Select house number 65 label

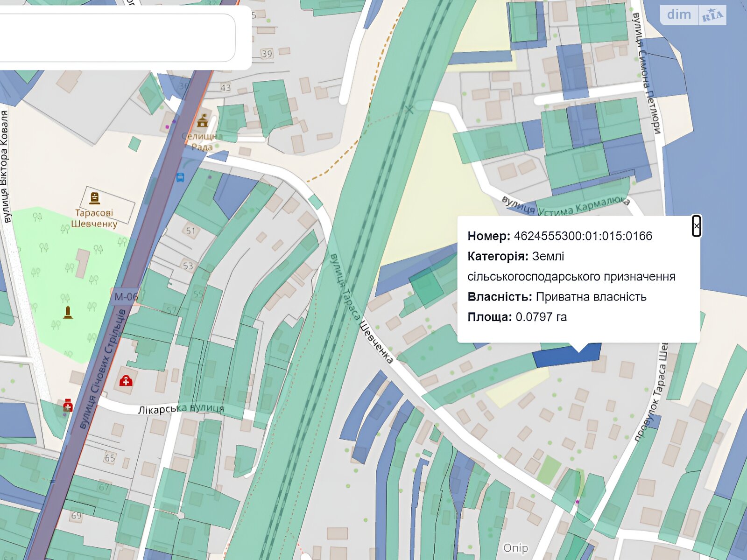[x=110, y=458]
